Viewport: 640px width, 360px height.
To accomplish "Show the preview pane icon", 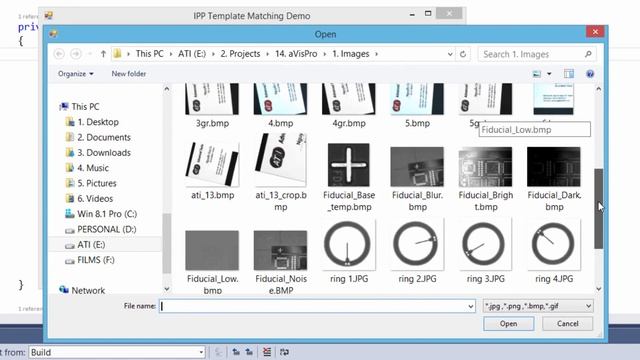I will (569, 74).
